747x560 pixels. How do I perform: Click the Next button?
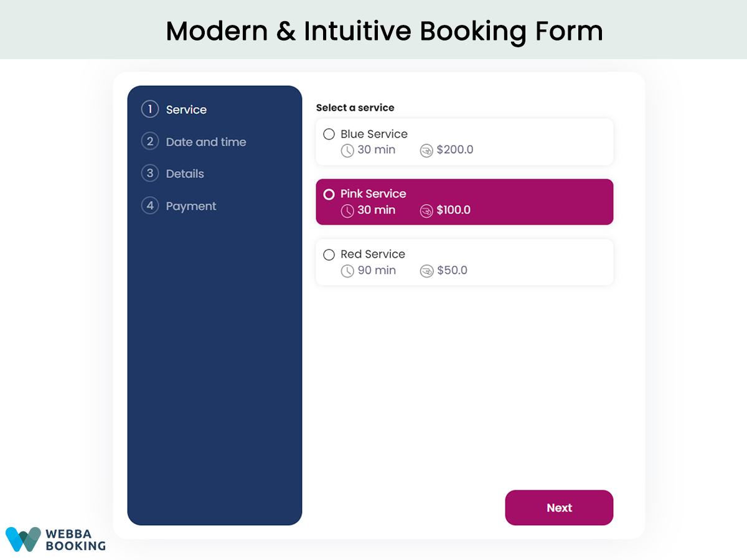[x=558, y=508]
